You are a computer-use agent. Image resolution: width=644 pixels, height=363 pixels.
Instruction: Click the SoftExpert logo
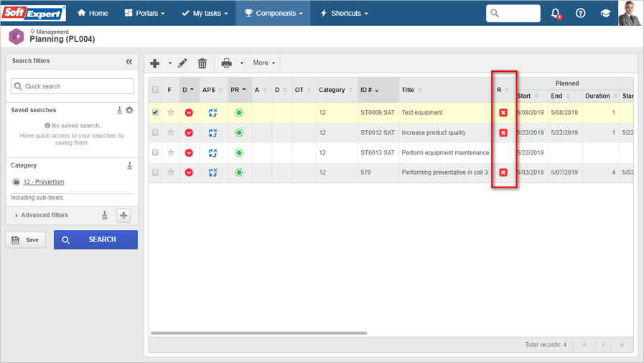(34, 13)
